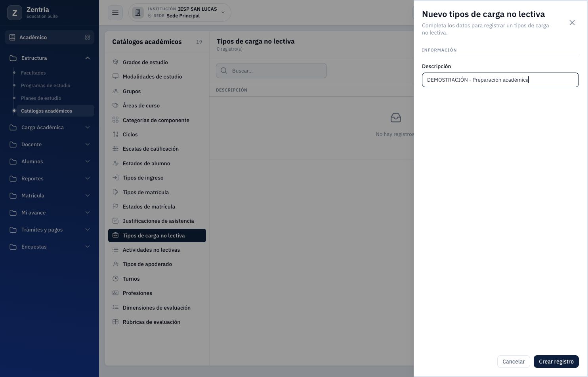Click the hamburger menu icon in top bar
The image size is (588, 377).
pyautogui.click(x=115, y=13)
